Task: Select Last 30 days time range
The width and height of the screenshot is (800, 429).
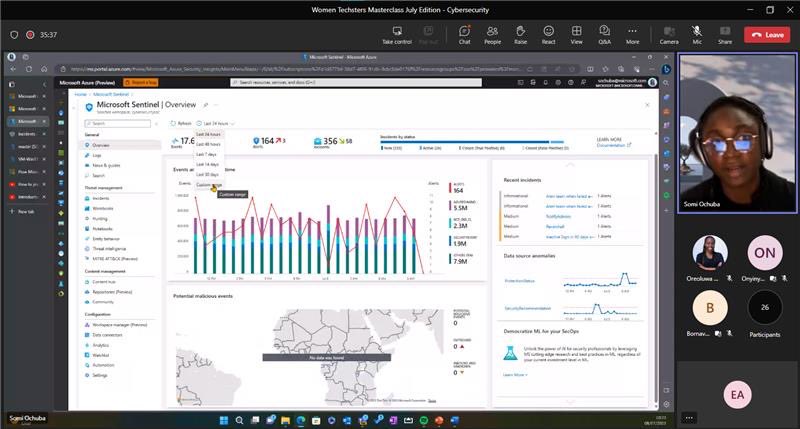Action: click(x=208, y=174)
